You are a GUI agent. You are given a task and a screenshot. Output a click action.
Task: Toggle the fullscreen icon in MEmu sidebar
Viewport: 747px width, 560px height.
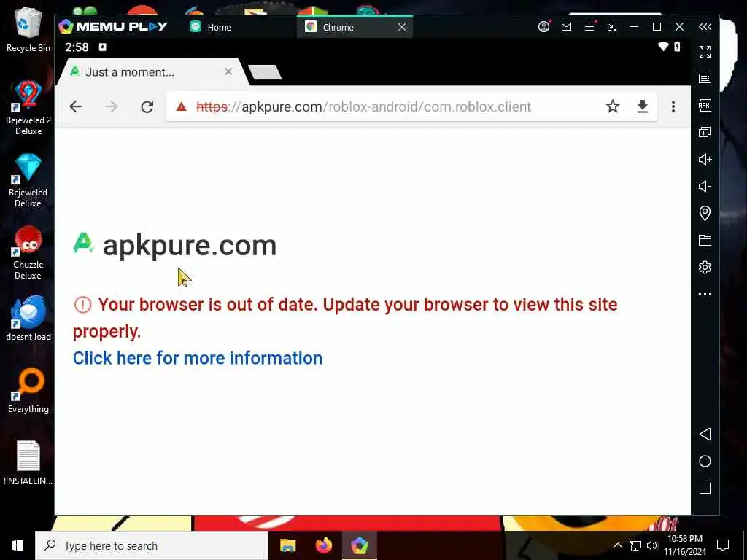click(705, 52)
